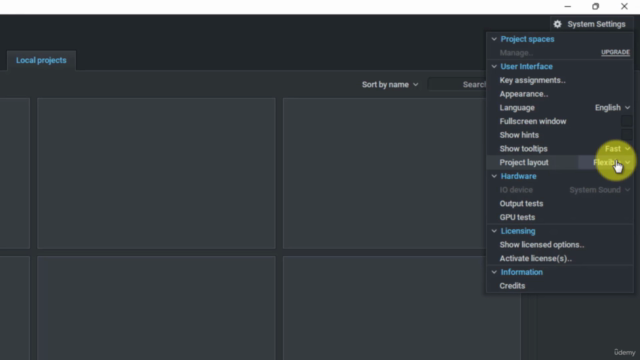Minimize the application window
The width and height of the screenshot is (640, 360).
point(568,7)
